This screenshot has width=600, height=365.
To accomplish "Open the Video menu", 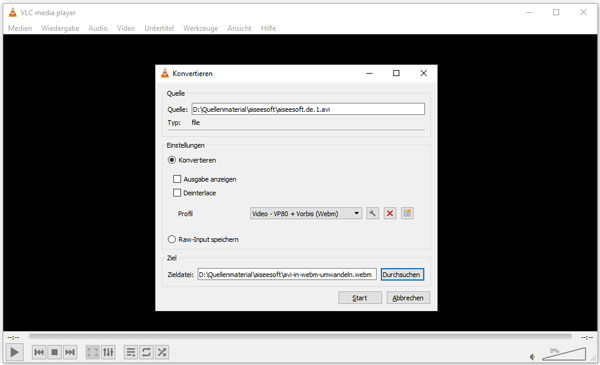I will pos(126,28).
